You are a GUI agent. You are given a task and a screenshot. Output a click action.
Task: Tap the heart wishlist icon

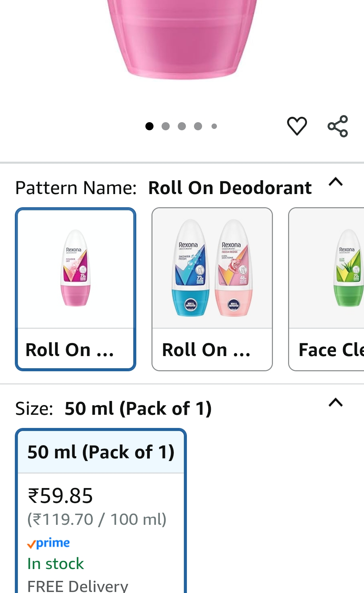click(297, 126)
